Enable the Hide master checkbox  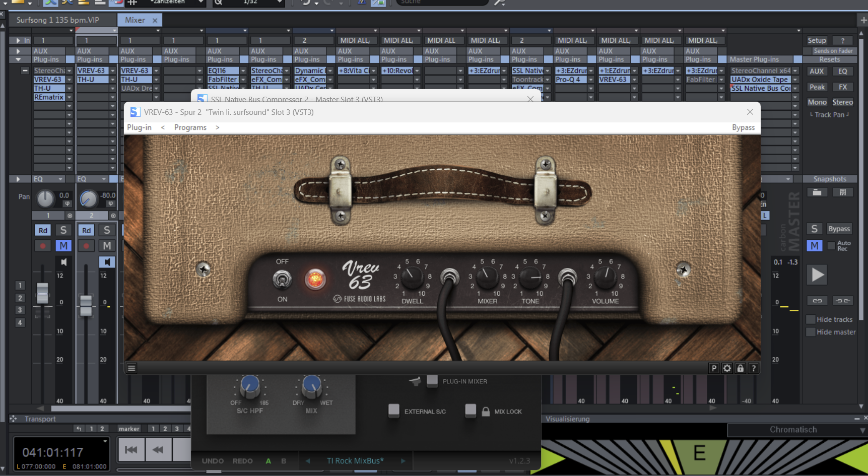811,332
